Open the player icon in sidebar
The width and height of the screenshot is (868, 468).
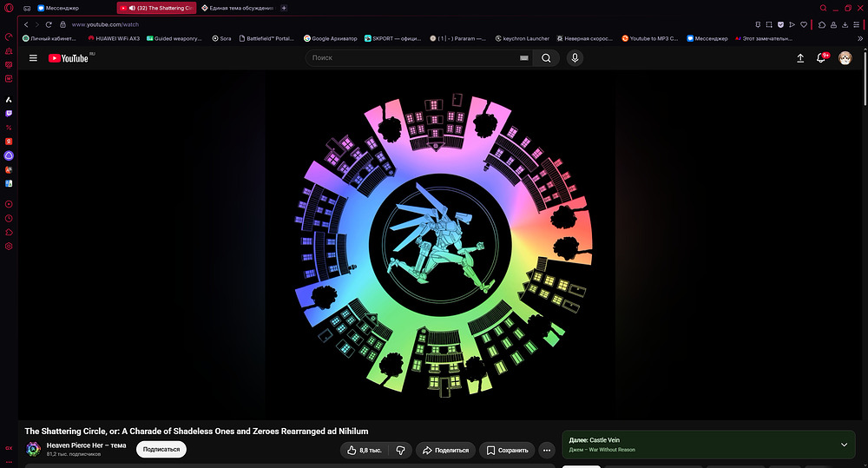(9, 204)
